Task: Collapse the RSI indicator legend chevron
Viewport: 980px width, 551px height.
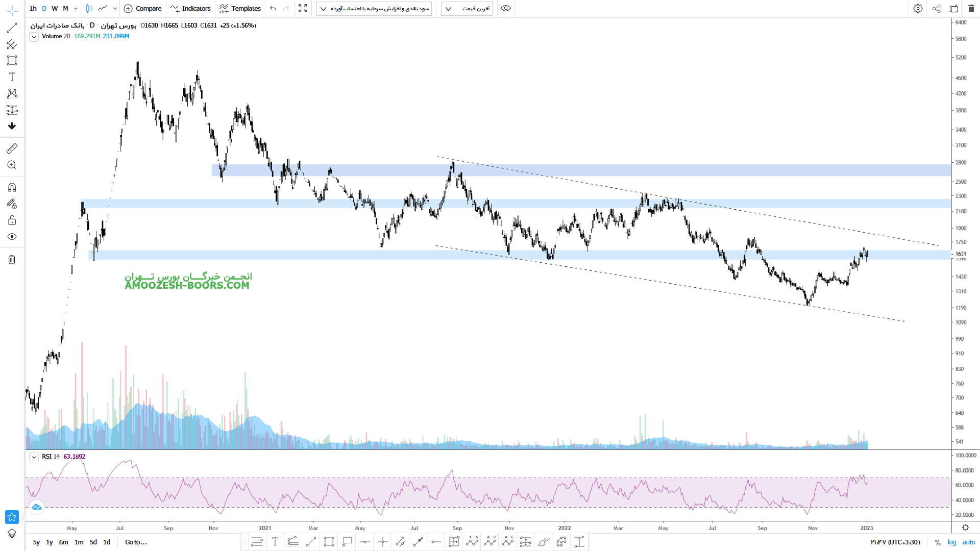Action: click(34, 457)
